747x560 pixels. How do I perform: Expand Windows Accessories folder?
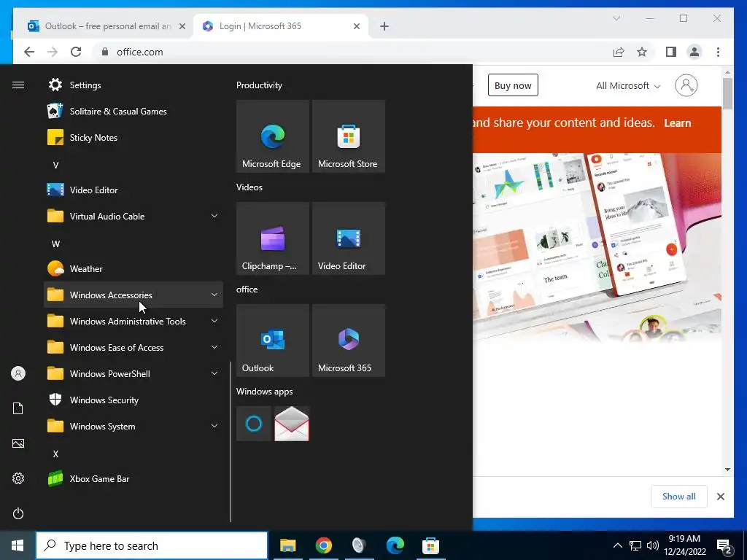coord(133,295)
